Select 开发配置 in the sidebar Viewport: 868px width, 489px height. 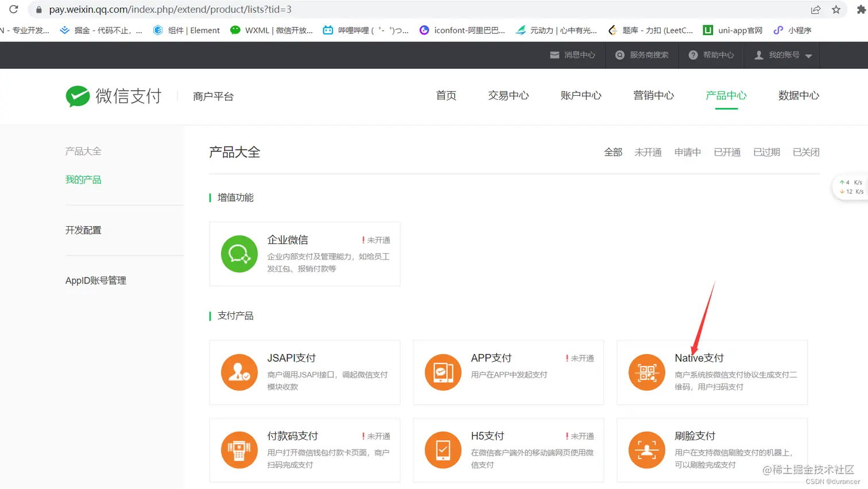pyautogui.click(x=83, y=230)
